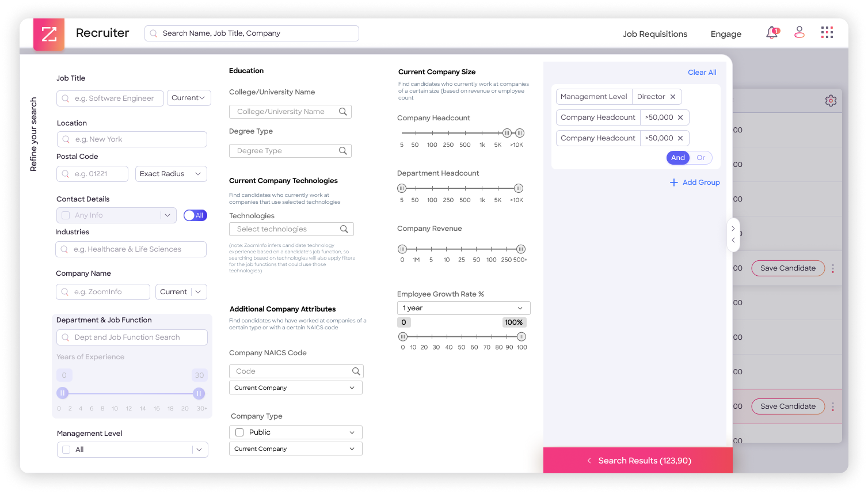Click the search icon in Degree Type field
This screenshot has width=868, height=494.
pos(343,151)
